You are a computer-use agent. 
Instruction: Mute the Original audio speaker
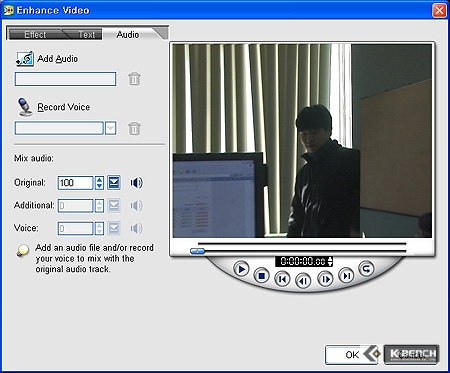coord(136,183)
